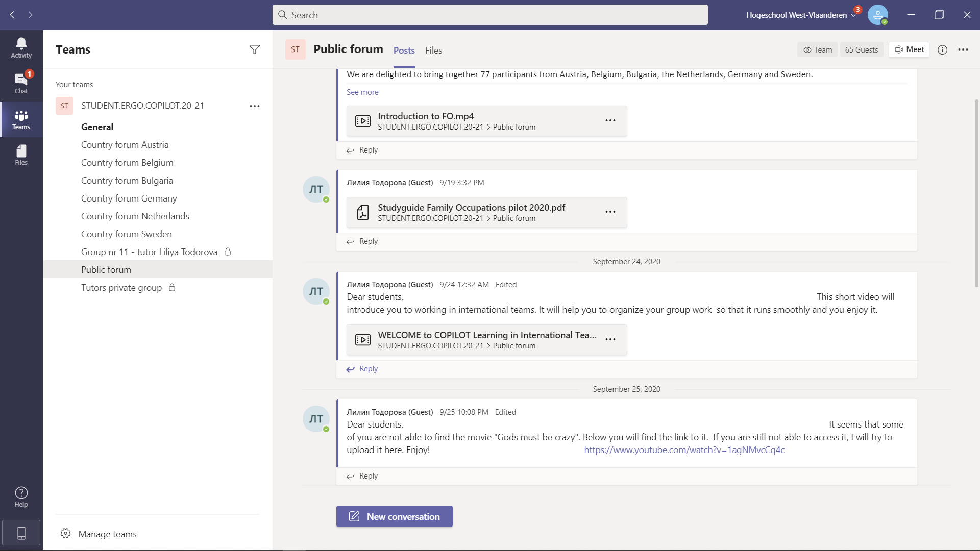This screenshot has height=551, width=980.
Task: Open Files in the left rail
Action: click(21, 155)
